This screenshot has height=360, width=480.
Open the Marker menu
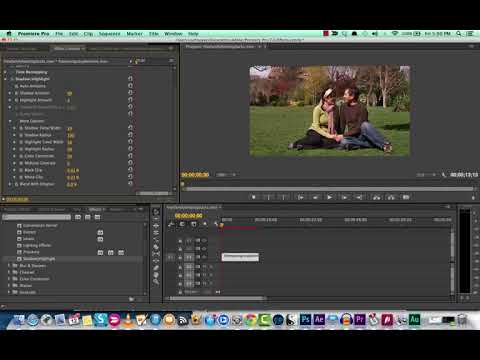tap(134, 34)
